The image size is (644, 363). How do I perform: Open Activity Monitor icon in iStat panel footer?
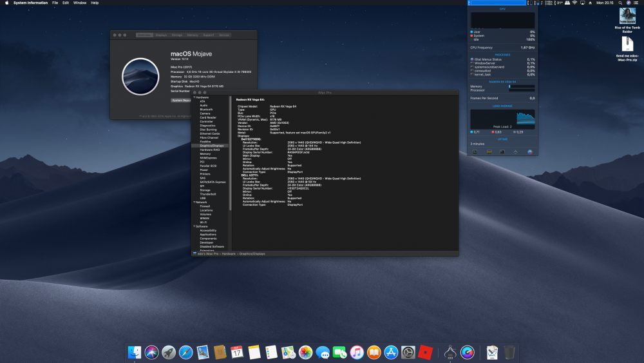point(475,152)
